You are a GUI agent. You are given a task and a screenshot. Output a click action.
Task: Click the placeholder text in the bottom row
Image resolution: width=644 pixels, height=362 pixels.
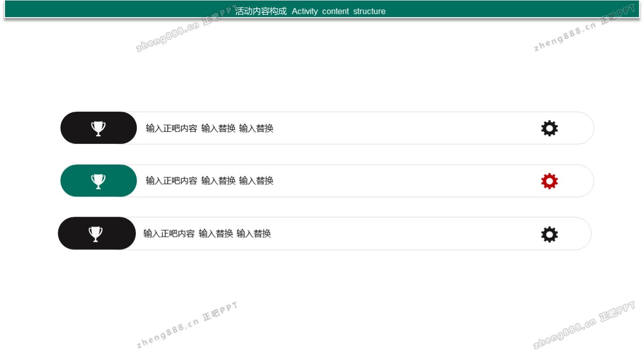click(207, 233)
